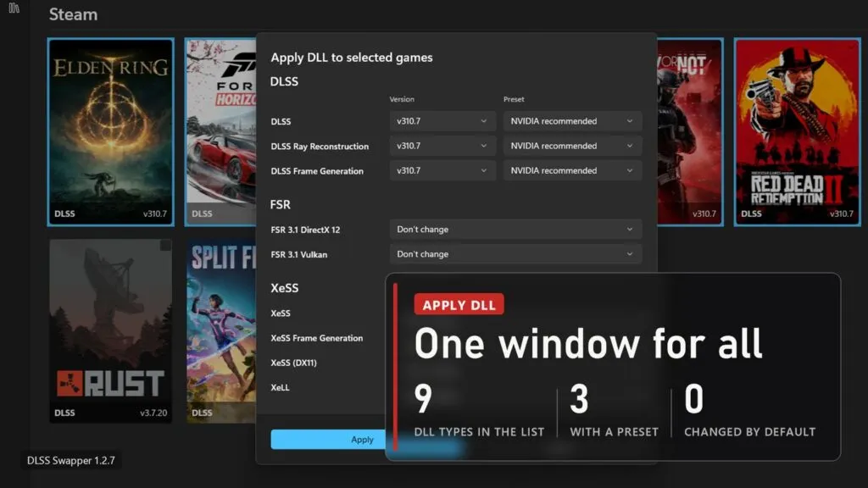Select the Red Dead Redemption II card
Viewport: 868px width, 488px height.
coord(797,132)
